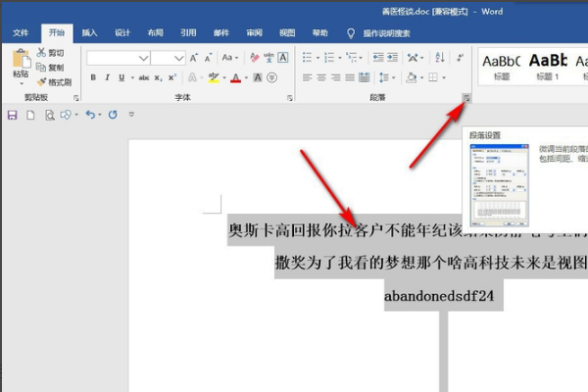
Task: Open the font name dropdown
Action: pos(143,58)
